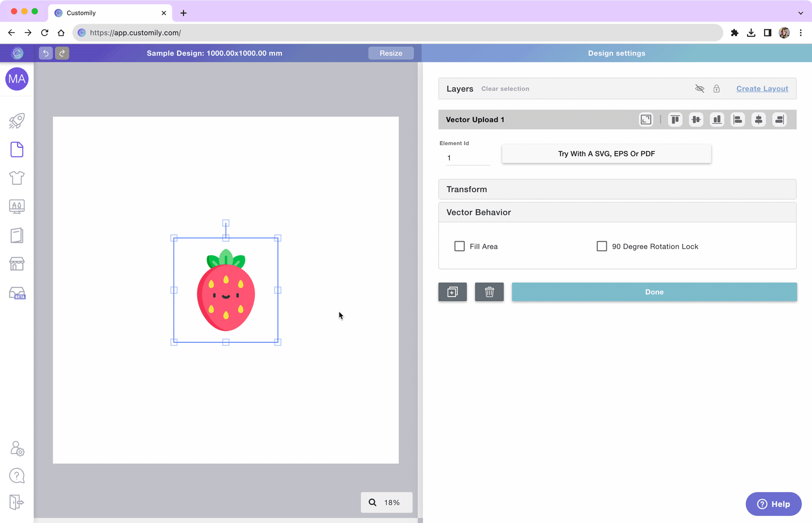Click the zoom magnifier icon

372,502
